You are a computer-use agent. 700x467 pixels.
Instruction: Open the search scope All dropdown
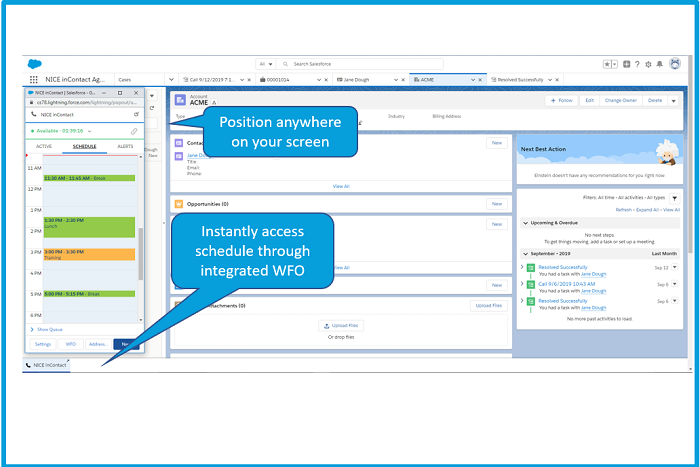point(265,63)
